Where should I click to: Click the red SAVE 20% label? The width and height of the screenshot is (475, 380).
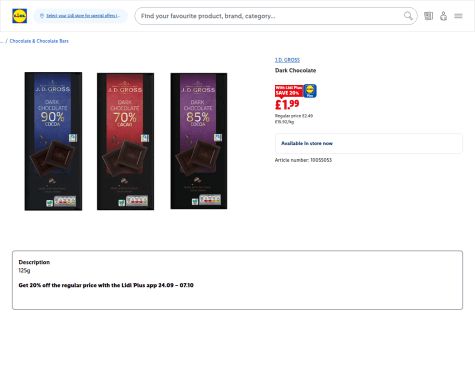[x=289, y=91]
